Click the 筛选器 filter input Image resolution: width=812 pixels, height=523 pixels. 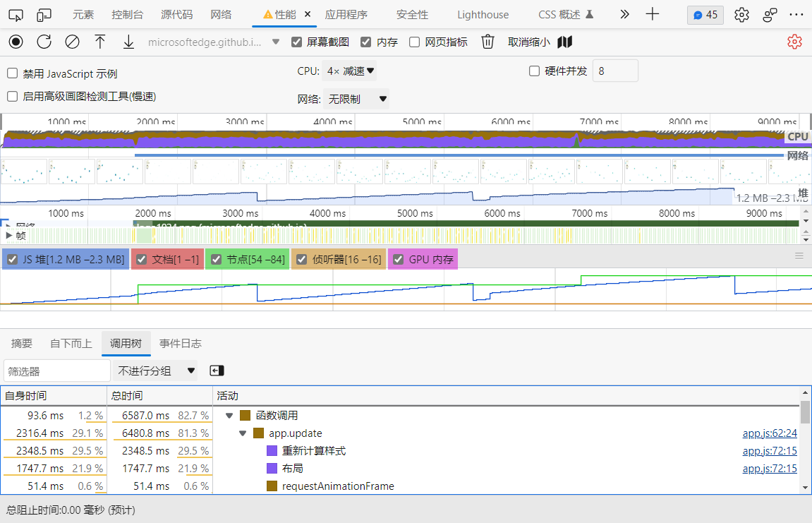coord(57,371)
